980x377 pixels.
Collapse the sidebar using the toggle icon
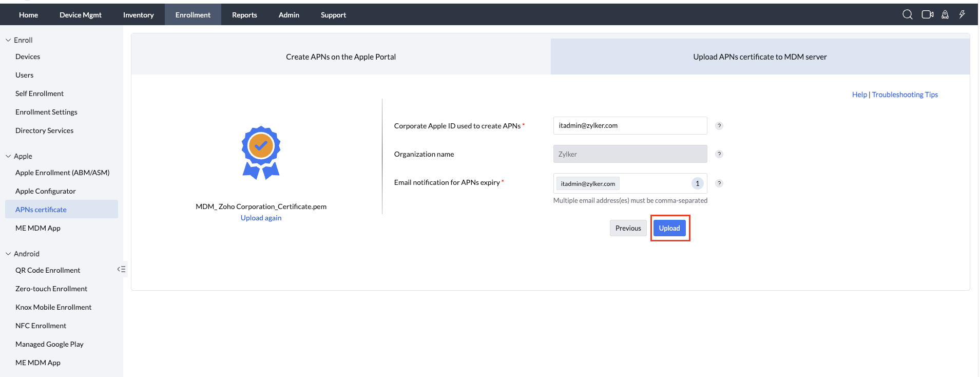121,269
